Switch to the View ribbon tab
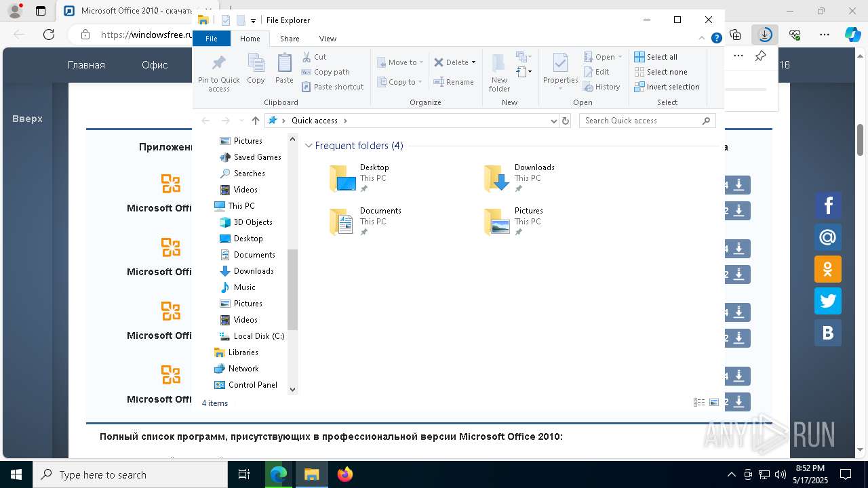This screenshot has height=488, width=868. 328,39
